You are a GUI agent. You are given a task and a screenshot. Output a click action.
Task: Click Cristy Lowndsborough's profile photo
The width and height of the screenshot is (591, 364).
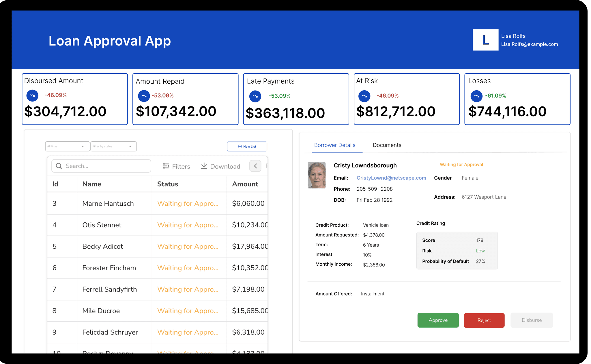pyautogui.click(x=317, y=175)
